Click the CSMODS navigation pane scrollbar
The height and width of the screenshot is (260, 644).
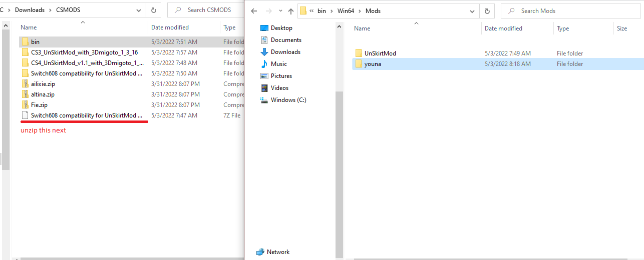pyautogui.click(x=6, y=100)
